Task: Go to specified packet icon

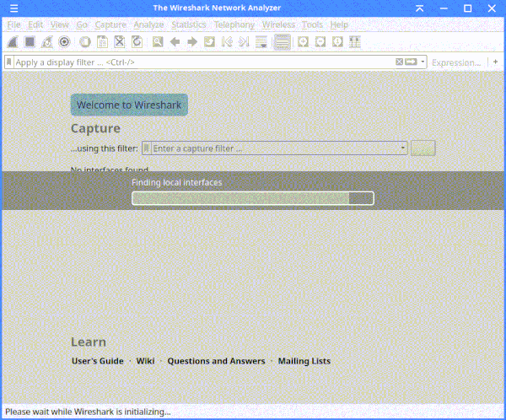Action: click(x=210, y=42)
